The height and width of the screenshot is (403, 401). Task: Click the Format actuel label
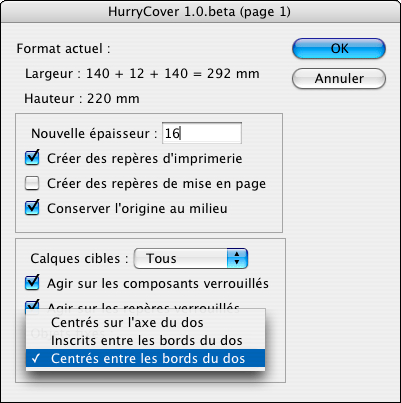point(63,49)
